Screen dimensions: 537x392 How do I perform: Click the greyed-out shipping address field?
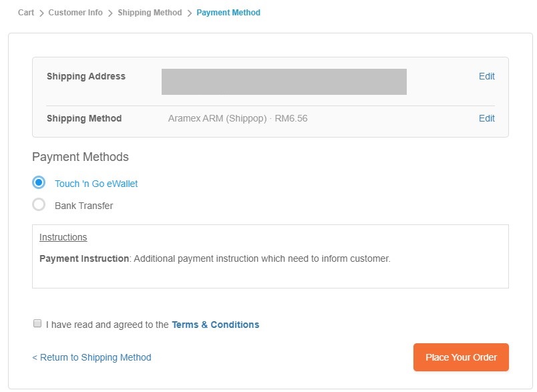pyautogui.click(x=284, y=82)
